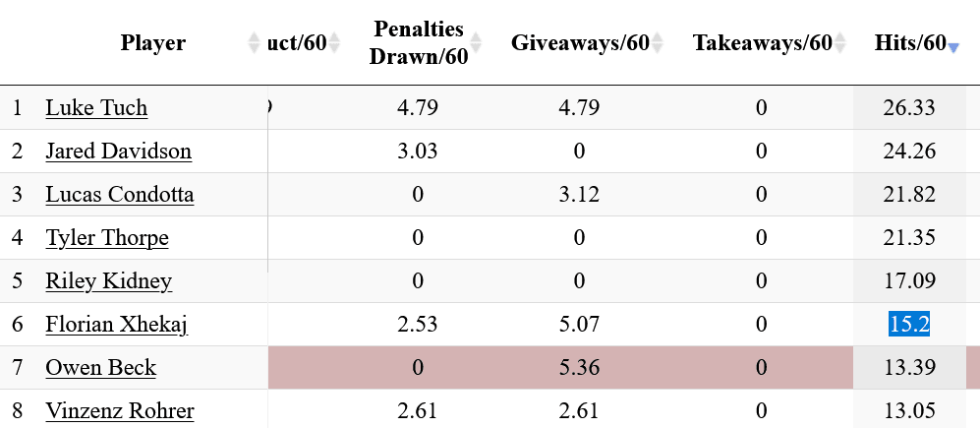Click the sort arrows beside Takeaways/60
This screenshot has width=980, height=428.
pyautogui.click(x=841, y=43)
